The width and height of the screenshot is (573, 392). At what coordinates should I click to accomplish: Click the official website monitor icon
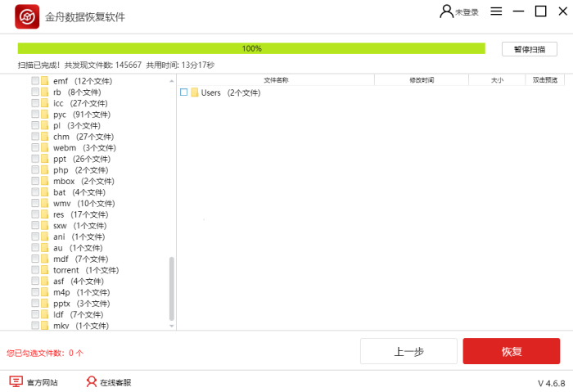coord(16,382)
